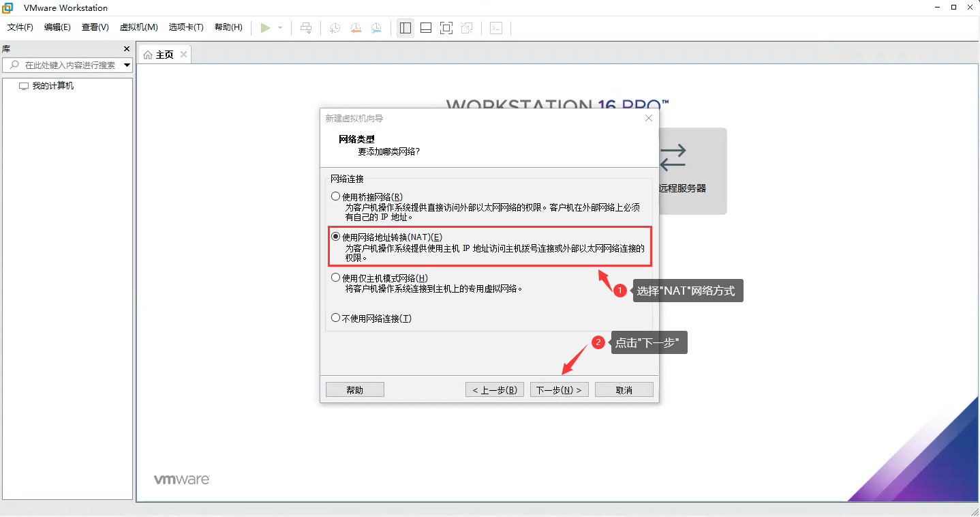Toggle the thumbnail bar view icon
980x517 pixels.
pos(426,28)
